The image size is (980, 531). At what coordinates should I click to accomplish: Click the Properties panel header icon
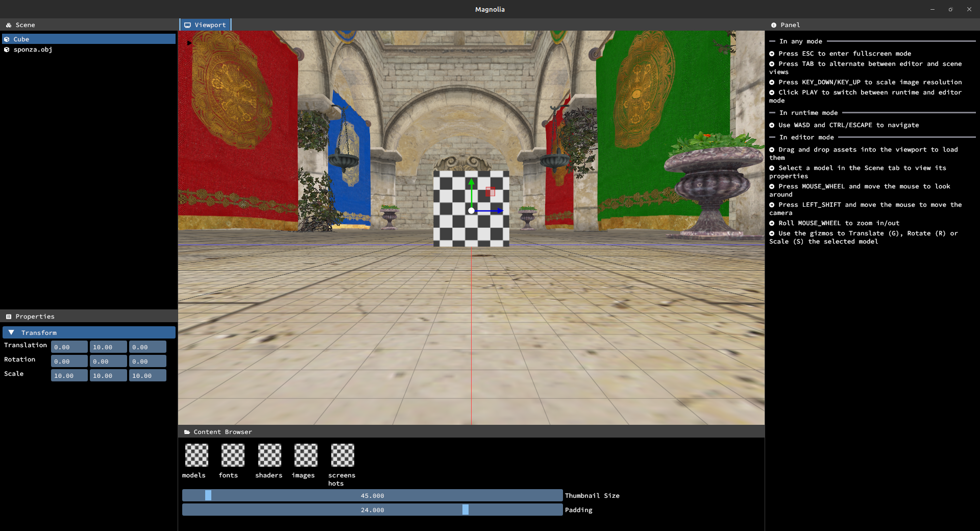pos(9,317)
